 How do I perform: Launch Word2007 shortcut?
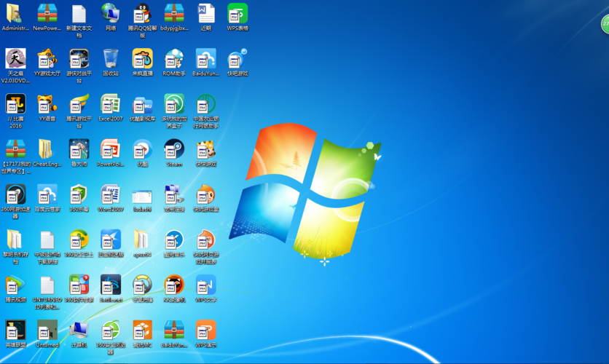click(x=111, y=194)
